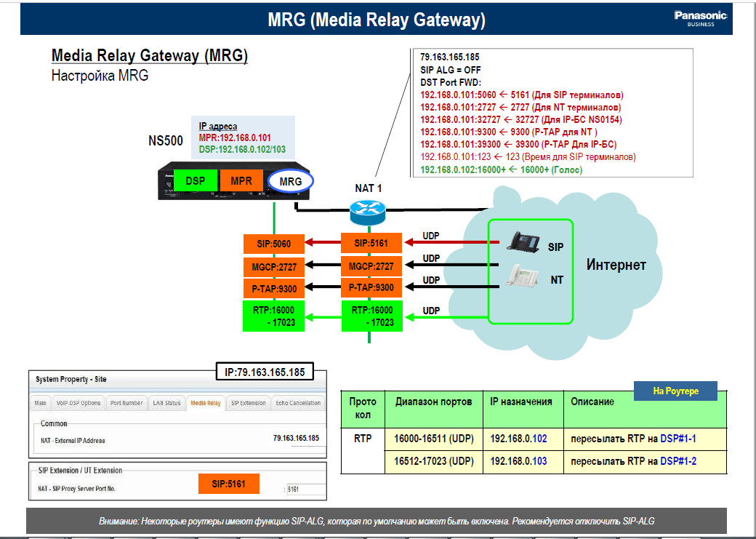
Task: Click the orange SIP:5161 label in SIP Extension panel
Action: (228, 484)
